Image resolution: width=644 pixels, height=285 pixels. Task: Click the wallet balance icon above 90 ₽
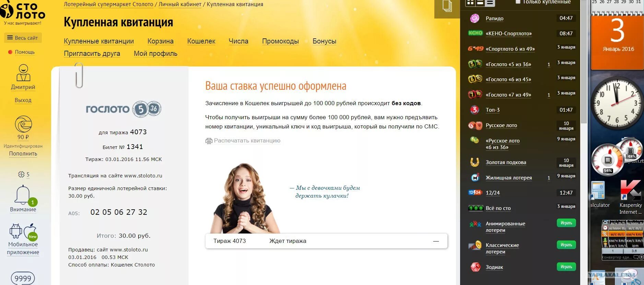coord(23,124)
